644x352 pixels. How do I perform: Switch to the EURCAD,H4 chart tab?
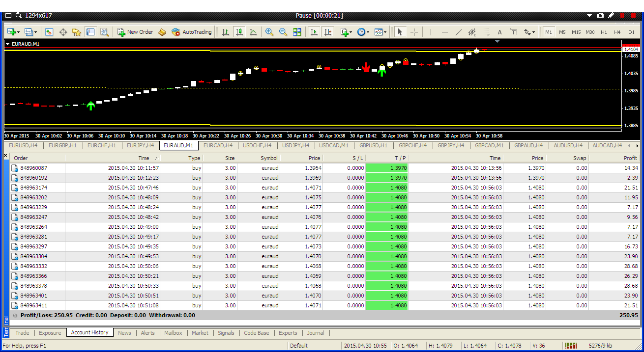(x=218, y=145)
